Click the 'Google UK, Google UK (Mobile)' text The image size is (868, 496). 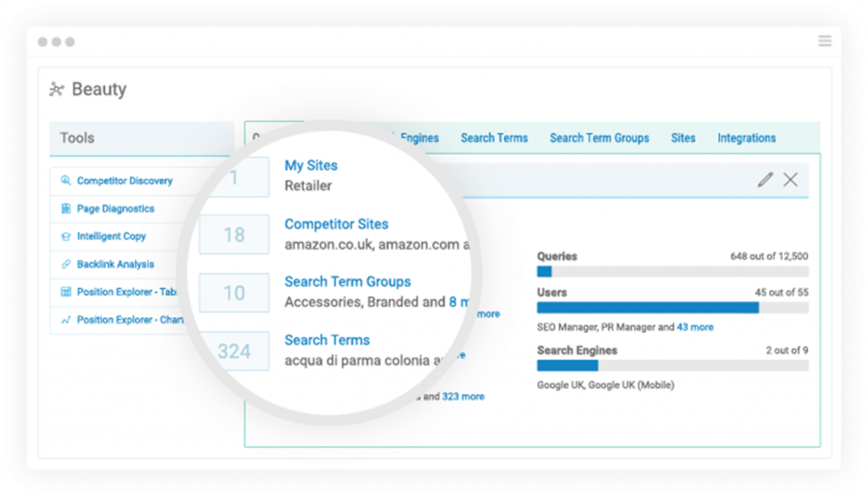click(605, 385)
